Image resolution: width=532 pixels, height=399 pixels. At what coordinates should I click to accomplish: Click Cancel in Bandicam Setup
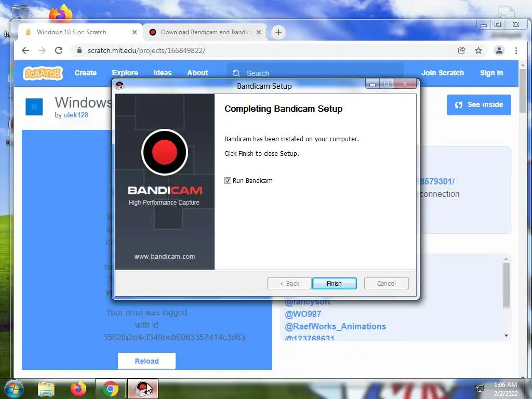tap(386, 283)
